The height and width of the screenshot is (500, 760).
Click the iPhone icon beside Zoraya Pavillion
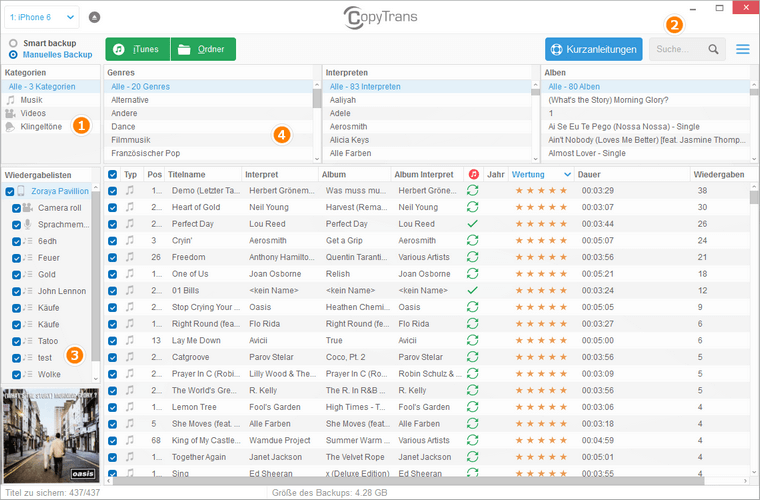click(21, 191)
